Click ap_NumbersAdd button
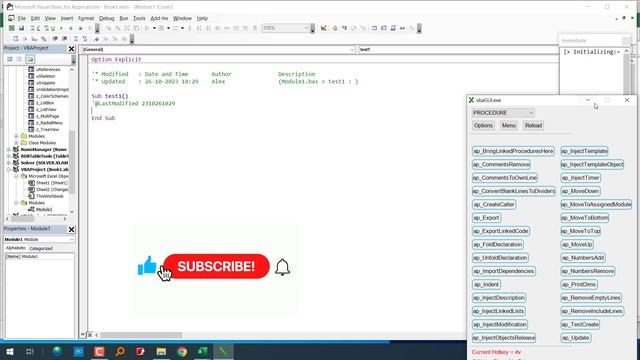Image resolution: width=640 pixels, height=360 pixels. [x=583, y=258]
